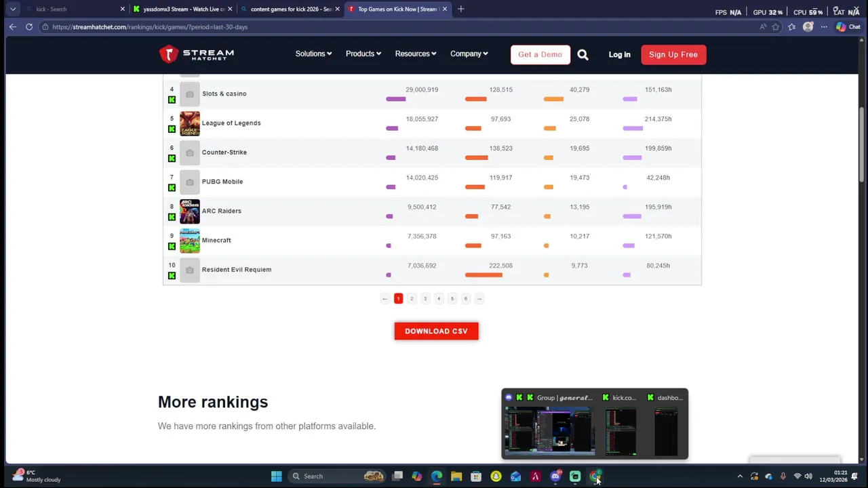Add this page to favorites star icon

(776, 27)
